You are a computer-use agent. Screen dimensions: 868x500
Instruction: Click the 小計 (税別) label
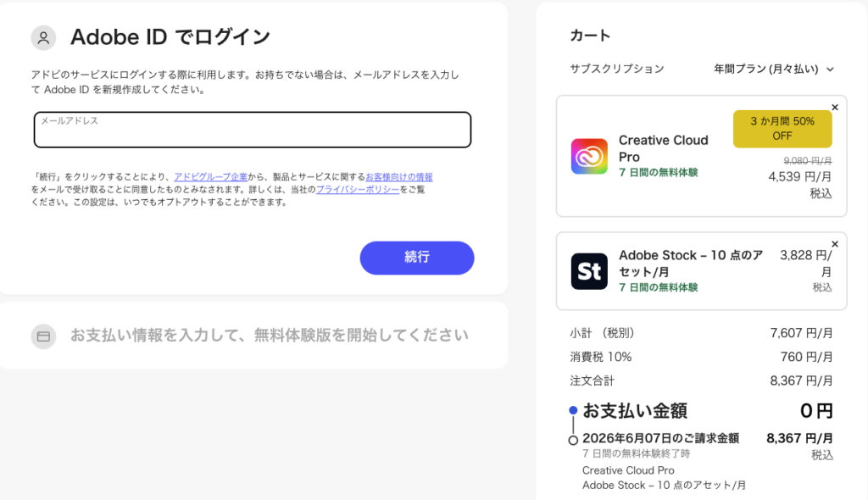(x=602, y=333)
